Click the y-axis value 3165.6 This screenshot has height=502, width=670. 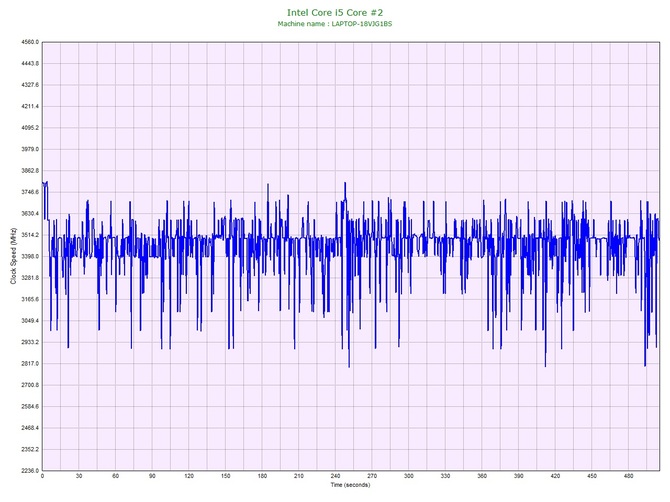(x=30, y=299)
